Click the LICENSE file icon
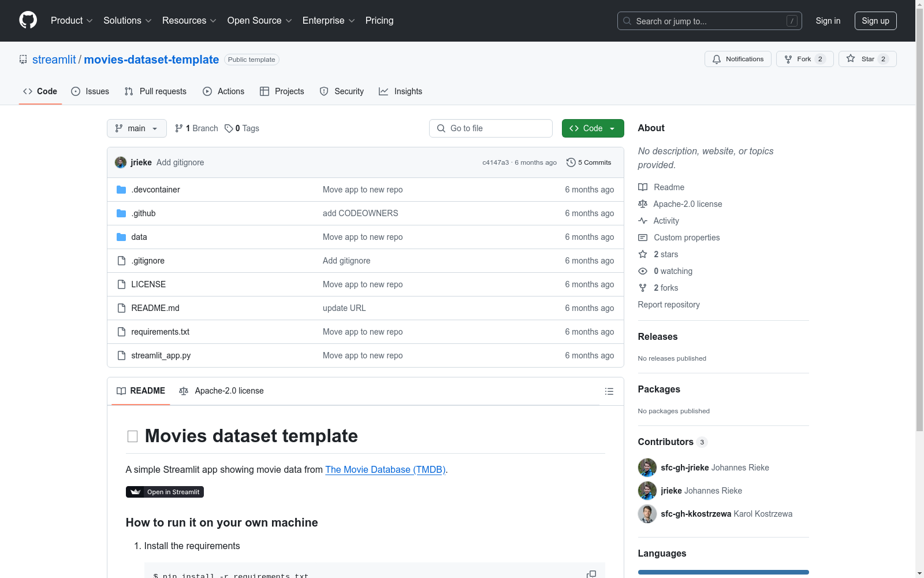This screenshot has width=924, height=578. pos(121,284)
